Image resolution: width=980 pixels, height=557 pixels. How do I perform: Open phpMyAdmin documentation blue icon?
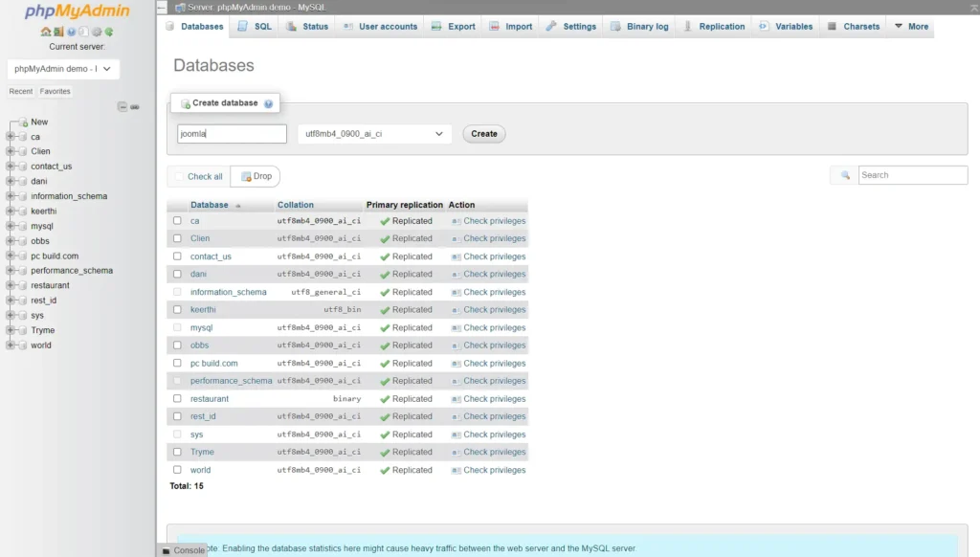[71, 32]
